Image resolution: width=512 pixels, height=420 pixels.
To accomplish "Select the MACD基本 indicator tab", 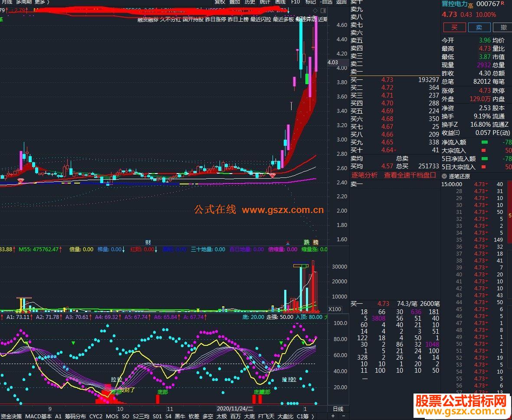I will (x=38, y=417).
